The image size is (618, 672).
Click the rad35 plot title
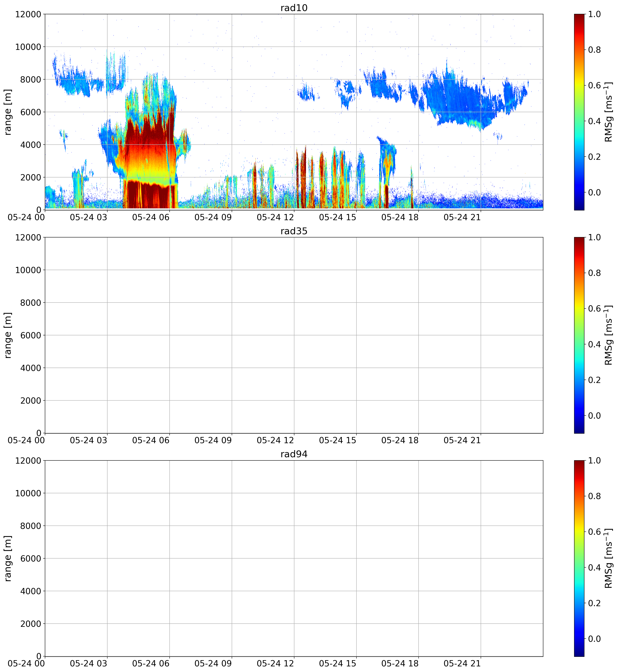[x=294, y=231]
